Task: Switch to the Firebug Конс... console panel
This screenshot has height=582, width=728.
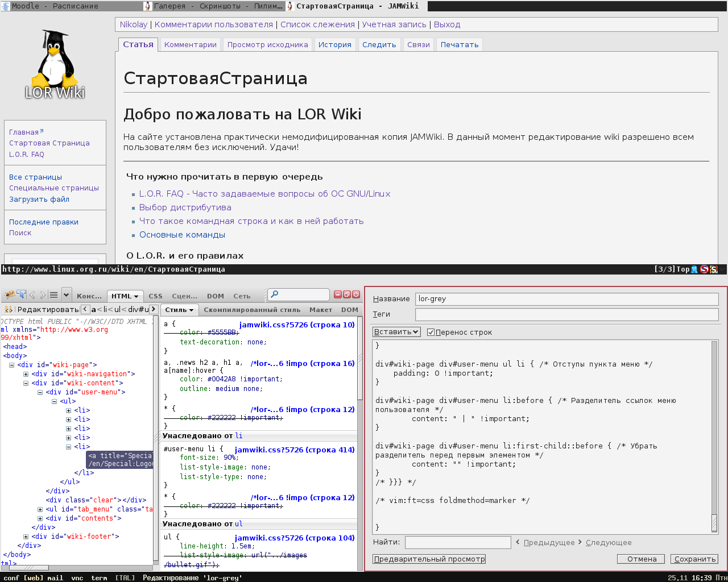Action: tap(89, 296)
